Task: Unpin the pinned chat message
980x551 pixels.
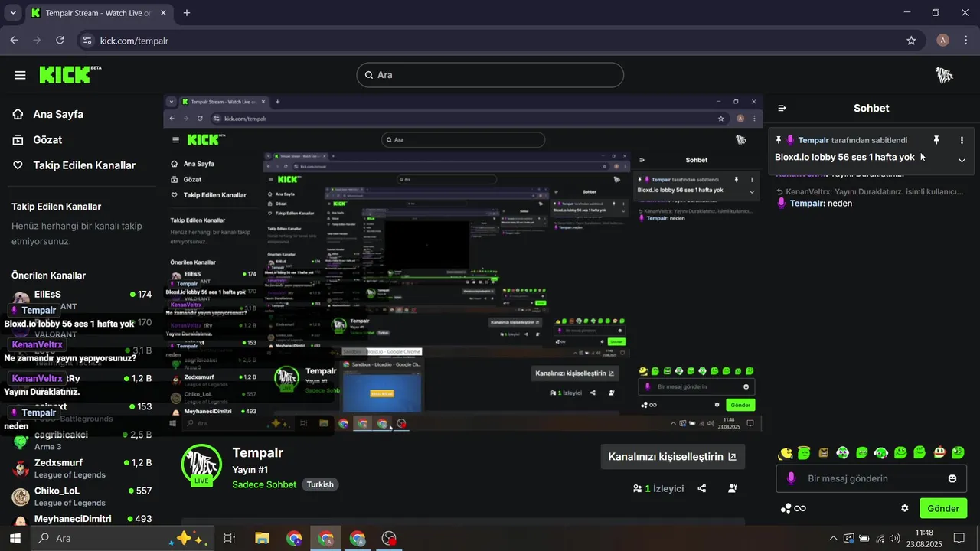Action: click(x=936, y=140)
